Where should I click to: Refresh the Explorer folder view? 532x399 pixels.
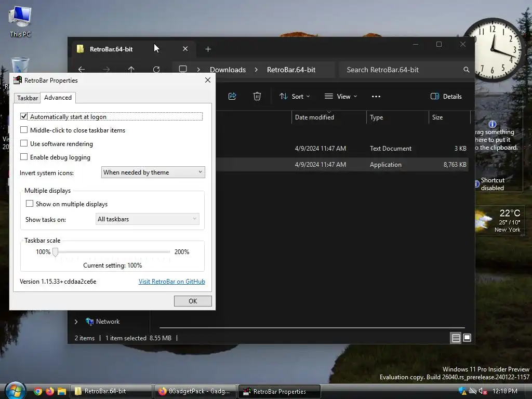click(156, 70)
